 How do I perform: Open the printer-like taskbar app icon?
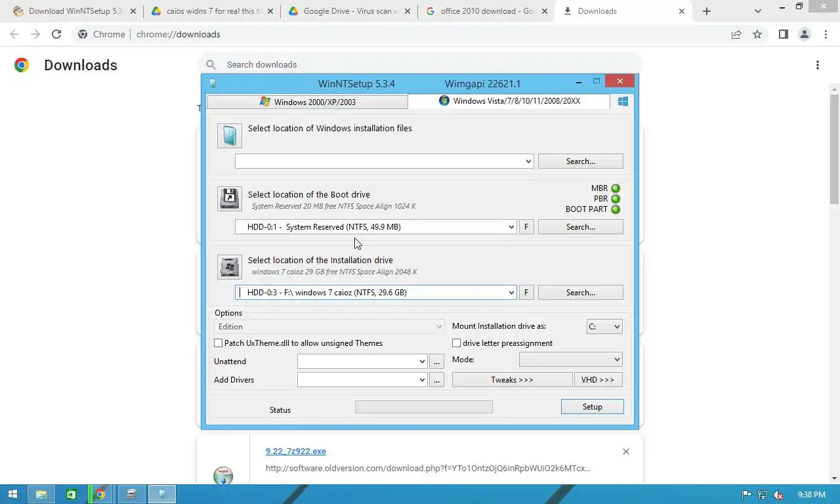(132, 494)
